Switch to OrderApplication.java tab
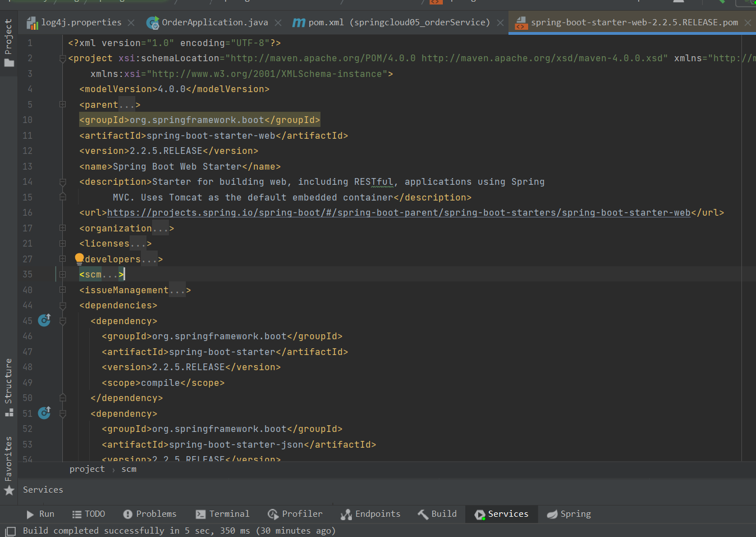The width and height of the screenshot is (756, 537). [214, 22]
